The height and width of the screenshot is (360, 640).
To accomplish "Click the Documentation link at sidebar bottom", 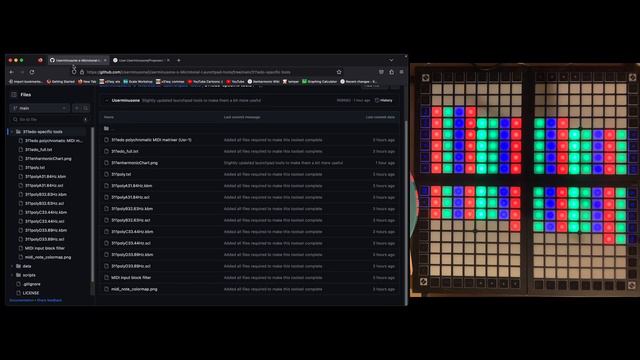I will (x=21, y=300).
